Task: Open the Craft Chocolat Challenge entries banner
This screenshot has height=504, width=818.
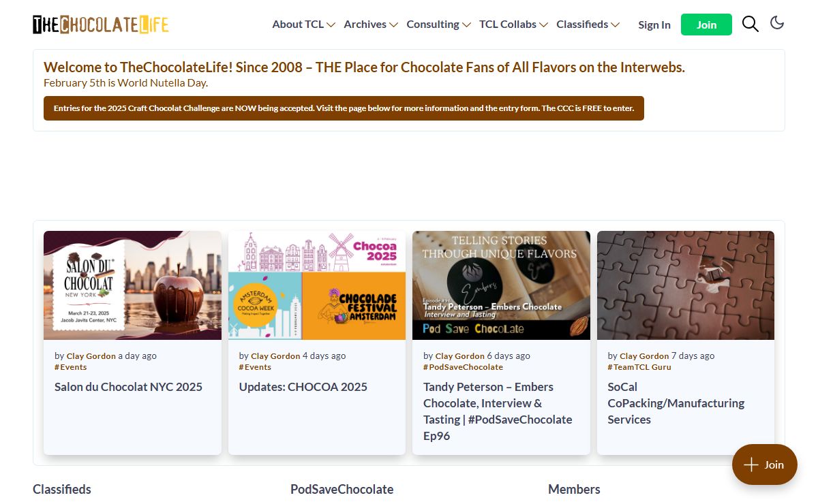Action: point(344,108)
